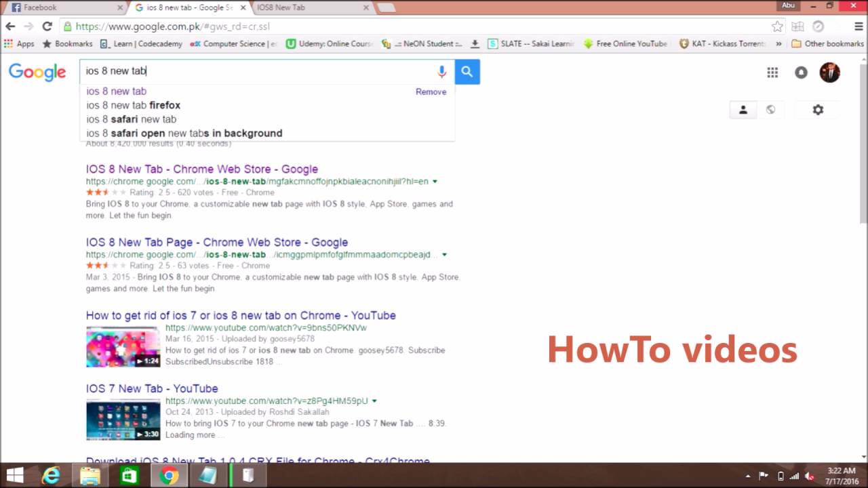Go forward to next page
868x488 pixels.
point(28,26)
